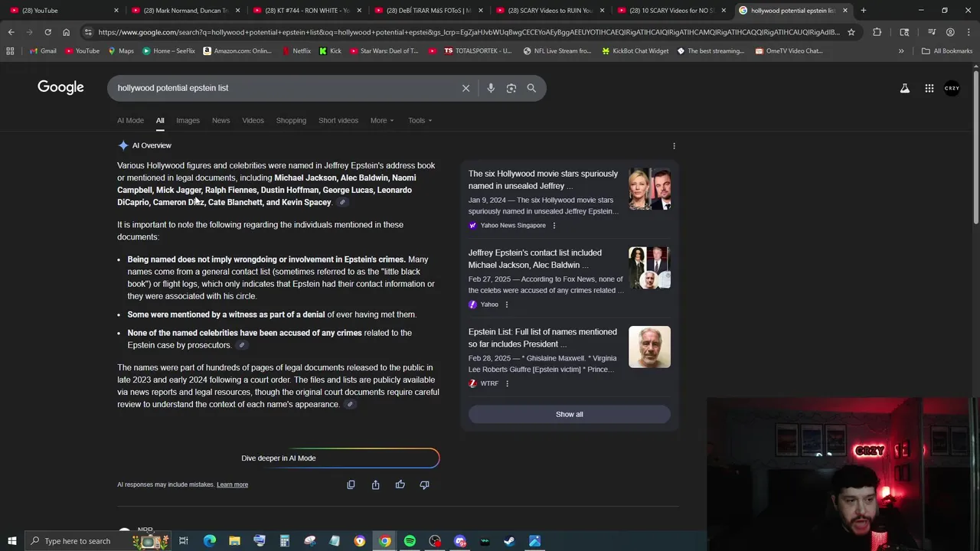The width and height of the screenshot is (980, 551).
Task: Submit search with magnifying glass icon
Action: click(531, 88)
